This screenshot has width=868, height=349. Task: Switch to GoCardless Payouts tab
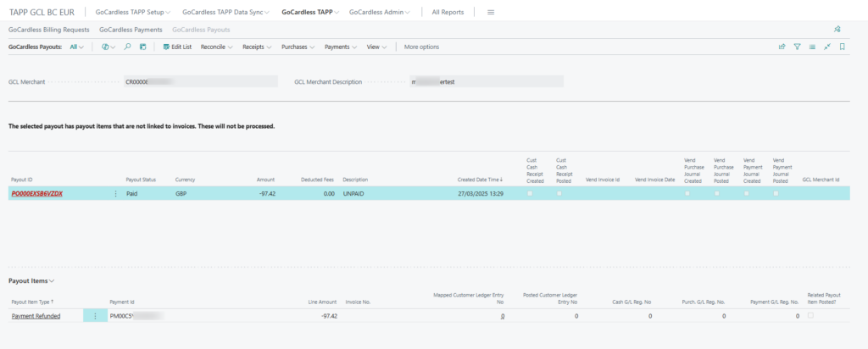pyautogui.click(x=201, y=30)
